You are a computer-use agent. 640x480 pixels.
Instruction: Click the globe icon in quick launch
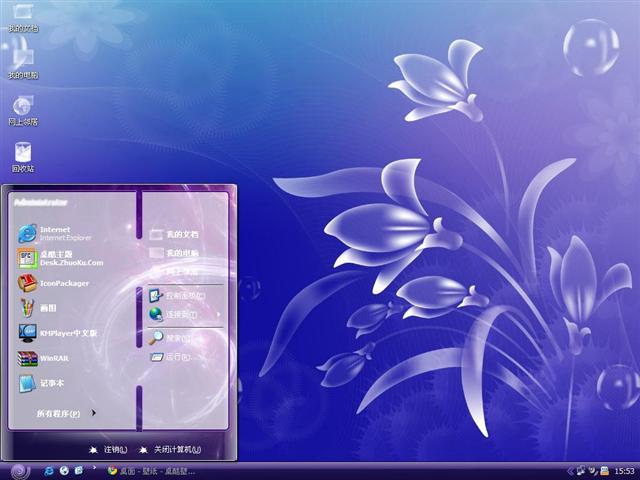point(64,471)
